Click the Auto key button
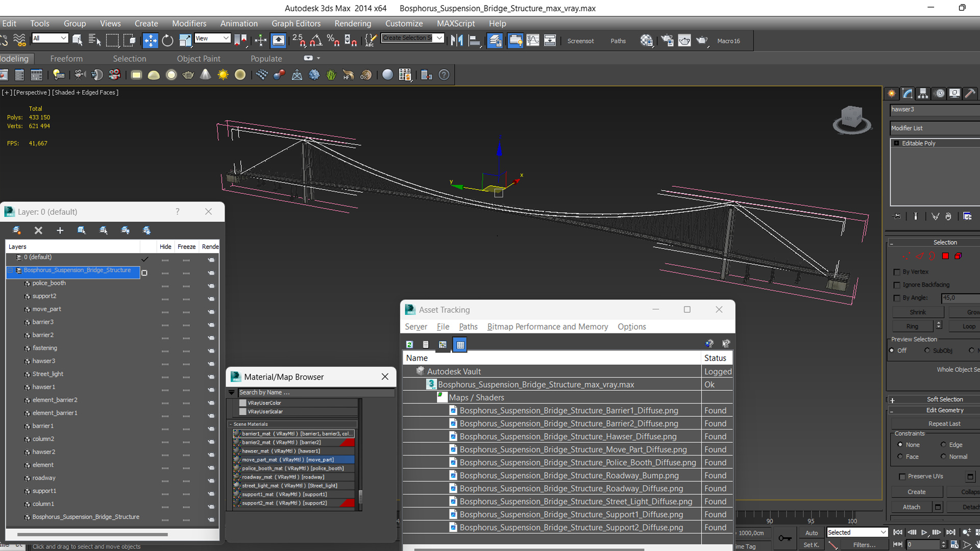Image resolution: width=980 pixels, height=551 pixels. 811,533
